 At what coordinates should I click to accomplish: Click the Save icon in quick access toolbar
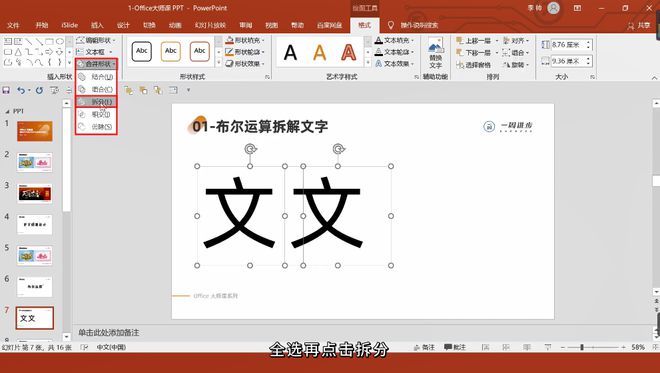[6, 90]
